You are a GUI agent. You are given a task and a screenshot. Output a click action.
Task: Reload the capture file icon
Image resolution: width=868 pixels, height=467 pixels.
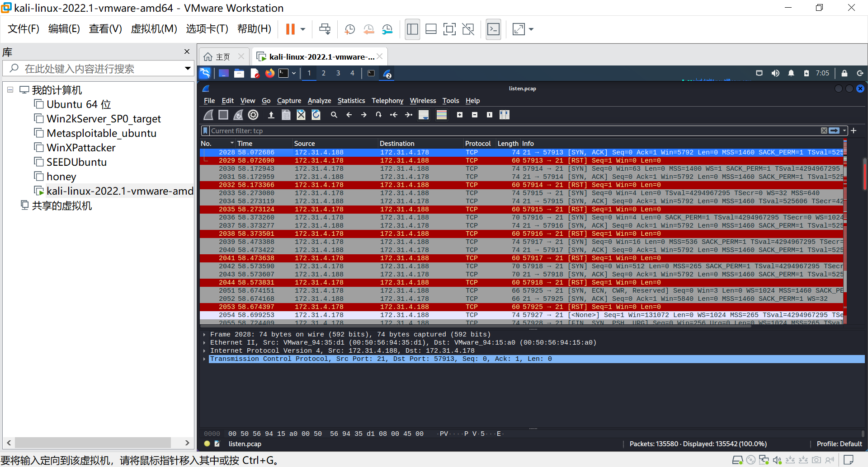(x=316, y=115)
